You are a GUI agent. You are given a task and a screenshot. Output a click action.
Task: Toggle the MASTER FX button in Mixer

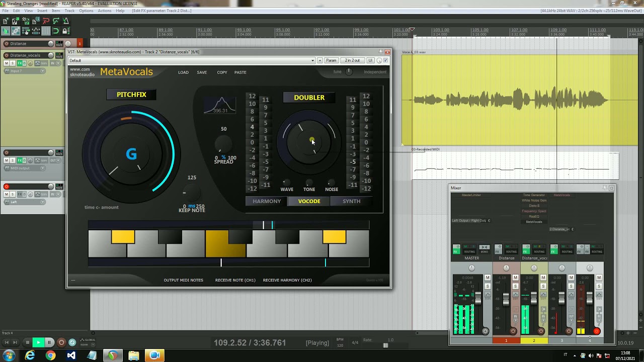(456, 249)
